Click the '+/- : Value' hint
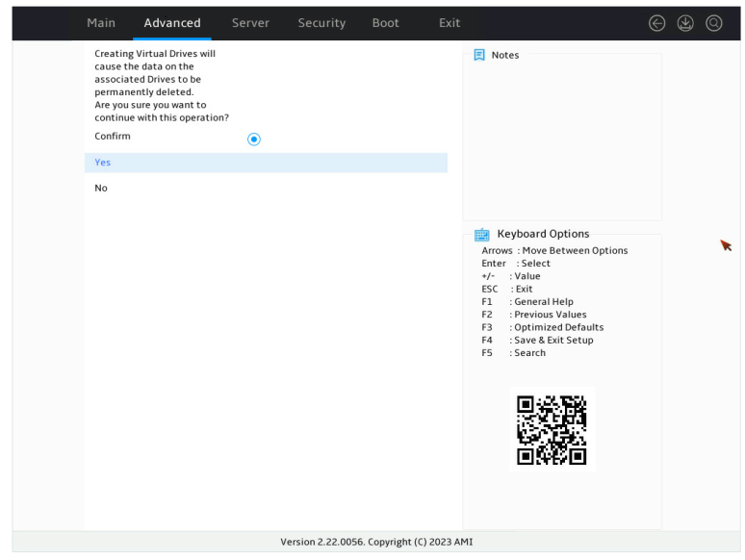The image size is (745, 560). [x=511, y=276]
